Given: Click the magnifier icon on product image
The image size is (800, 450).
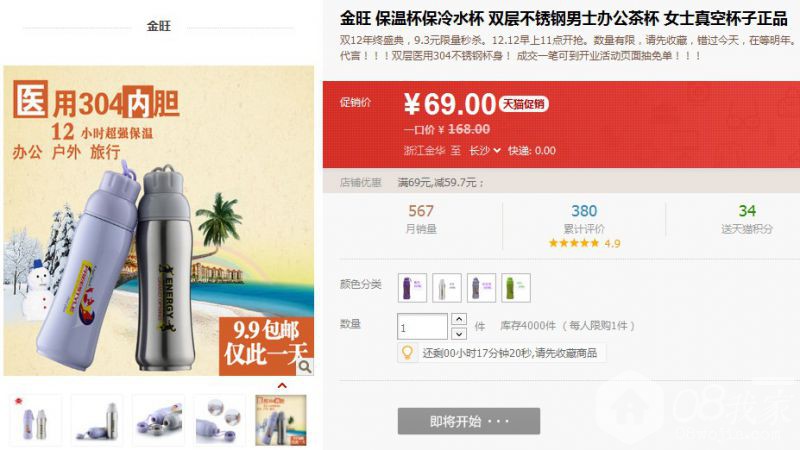Looking at the screenshot, I should [x=305, y=366].
